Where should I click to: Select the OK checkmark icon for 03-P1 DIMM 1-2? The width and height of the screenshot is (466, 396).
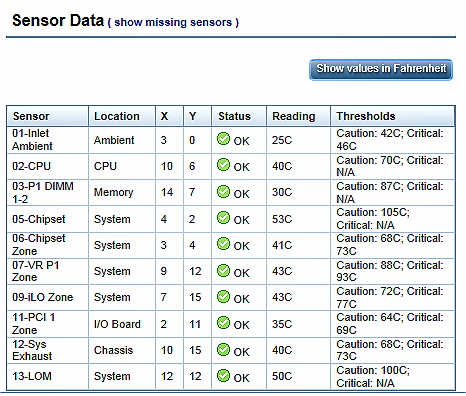[223, 191]
